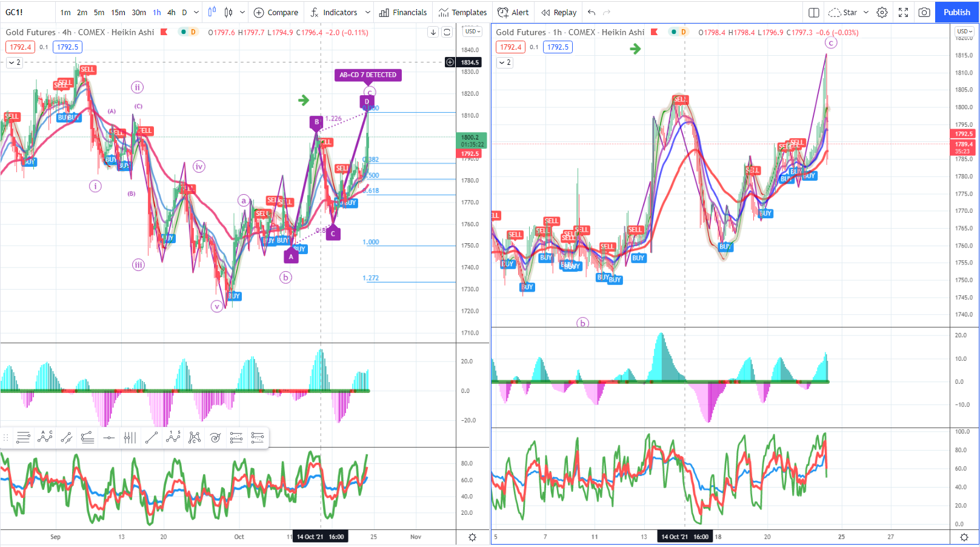This screenshot has height=547, width=980.
Task: Open indicator Templates menu
Action: 463,12
